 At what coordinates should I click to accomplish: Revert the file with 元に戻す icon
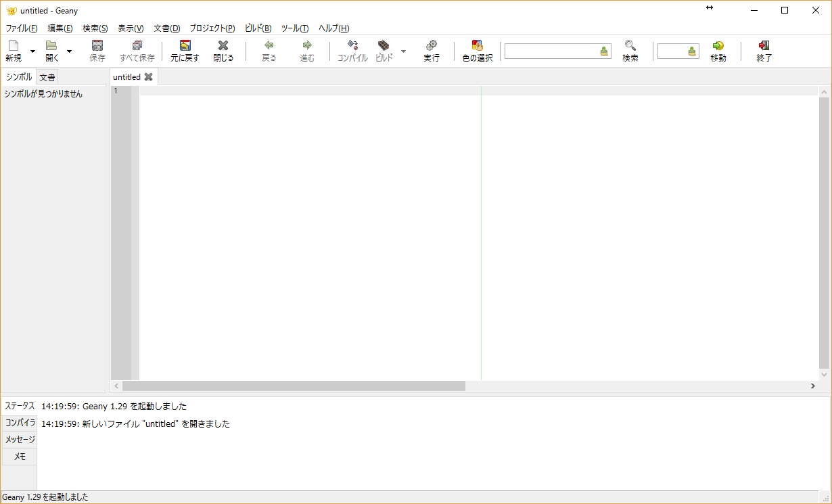185,46
